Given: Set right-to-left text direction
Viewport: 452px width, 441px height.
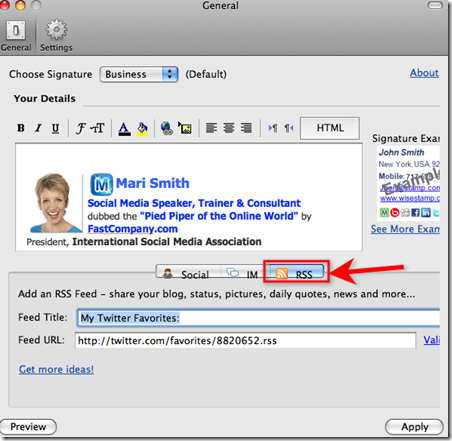Looking at the screenshot, I should click(x=289, y=128).
